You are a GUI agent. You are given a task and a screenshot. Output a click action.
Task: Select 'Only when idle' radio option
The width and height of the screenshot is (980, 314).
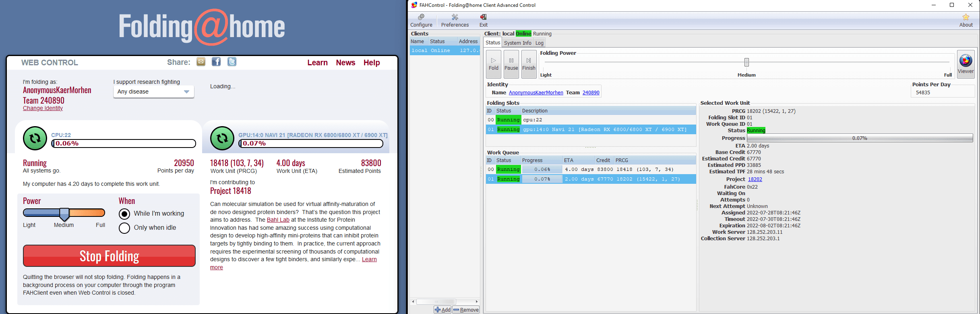pos(124,228)
